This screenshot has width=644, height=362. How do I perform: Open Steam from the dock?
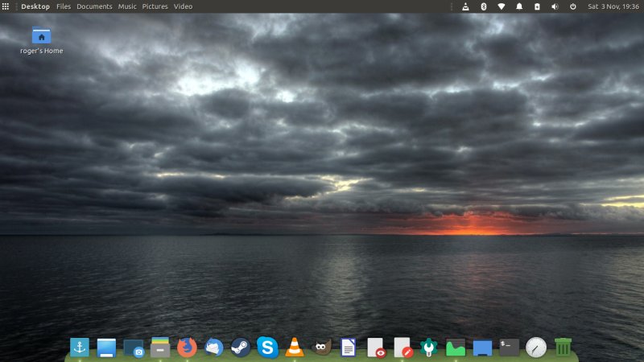[x=241, y=348]
